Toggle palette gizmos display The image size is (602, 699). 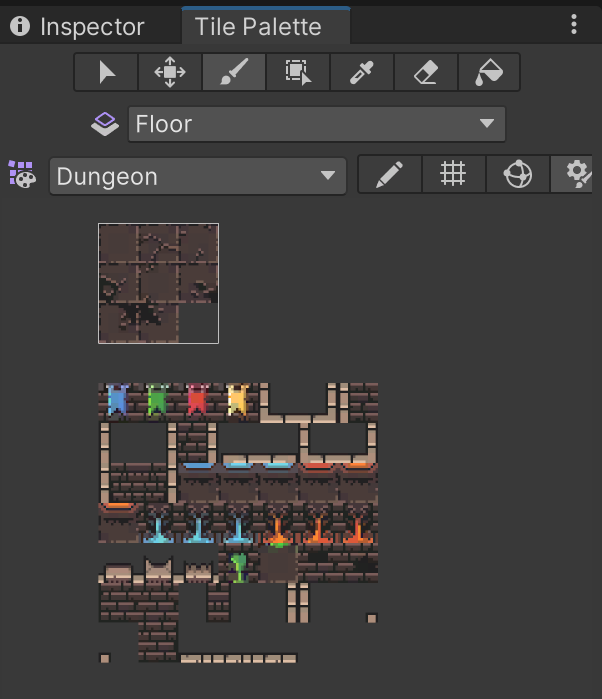coord(518,174)
